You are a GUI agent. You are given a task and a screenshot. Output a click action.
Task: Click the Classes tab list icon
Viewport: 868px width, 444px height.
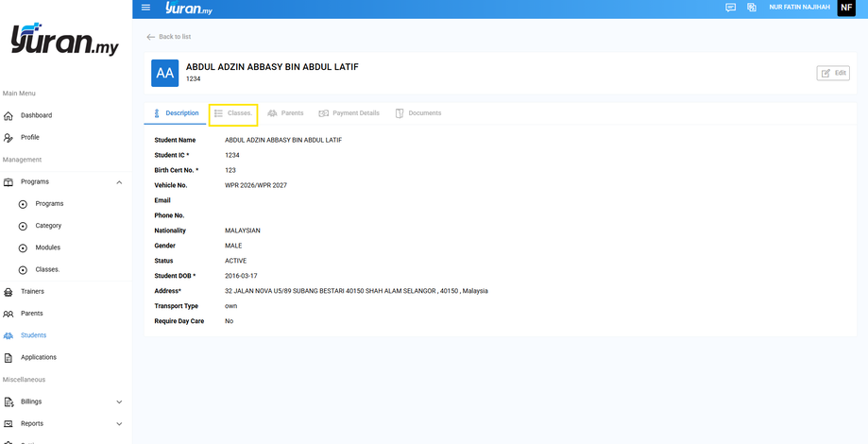[219, 113]
